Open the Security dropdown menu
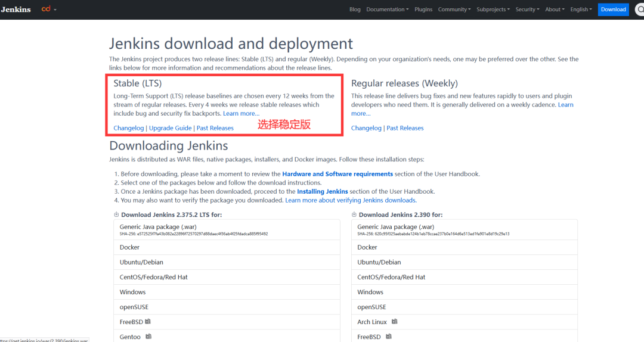Screen dimensions: 644x342 pos(527,10)
